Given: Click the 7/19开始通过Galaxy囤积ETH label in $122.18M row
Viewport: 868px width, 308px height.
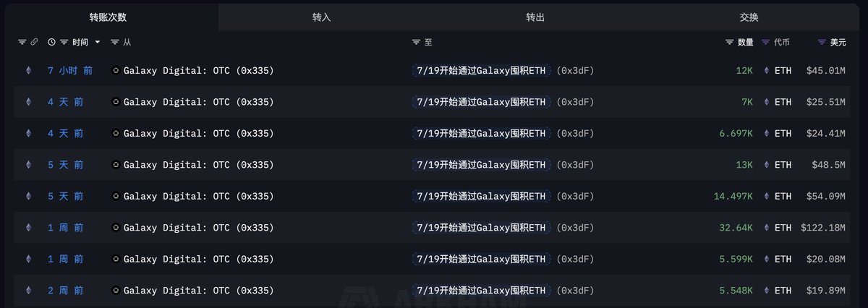Looking at the screenshot, I should tap(481, 228).
